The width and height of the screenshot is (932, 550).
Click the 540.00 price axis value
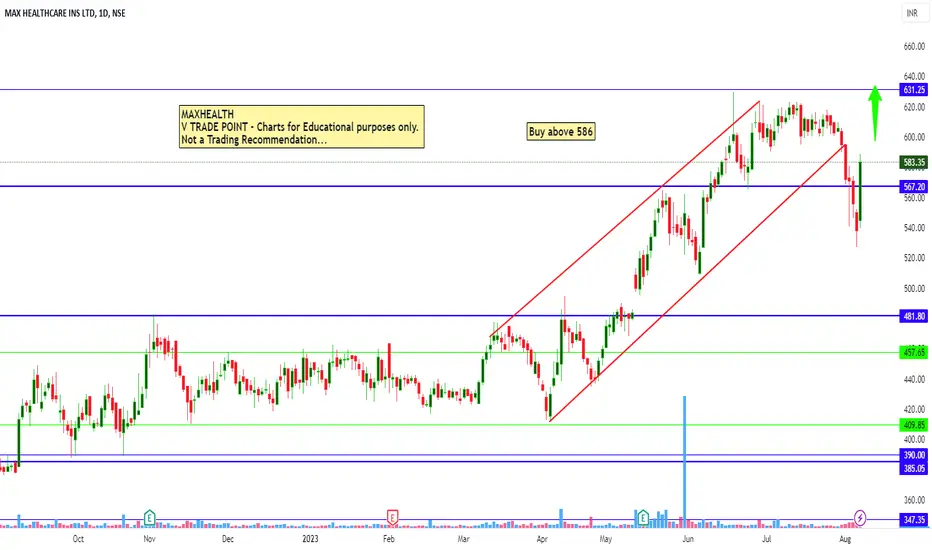(x=914, y=228)
